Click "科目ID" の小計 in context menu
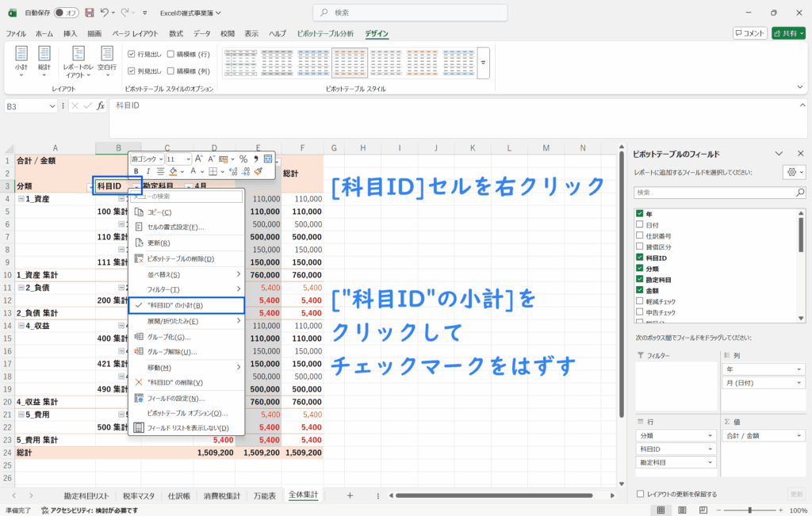The image size is (812, 516). [x=186, y=305]
